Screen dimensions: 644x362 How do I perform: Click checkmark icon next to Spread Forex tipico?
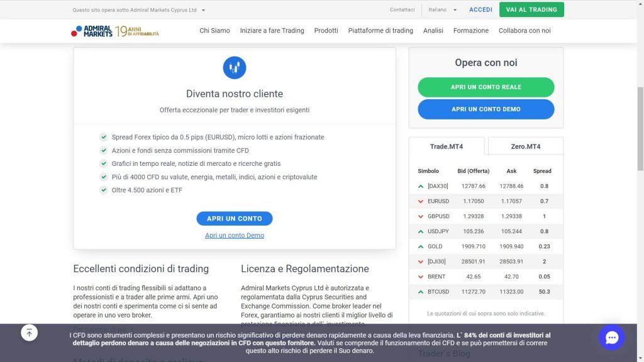tap(104, 137)
